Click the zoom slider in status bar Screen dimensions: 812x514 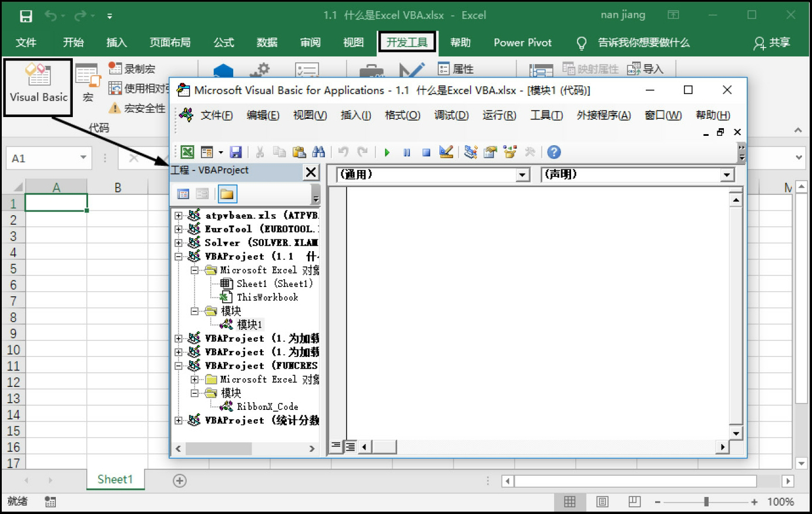point(706,502)
